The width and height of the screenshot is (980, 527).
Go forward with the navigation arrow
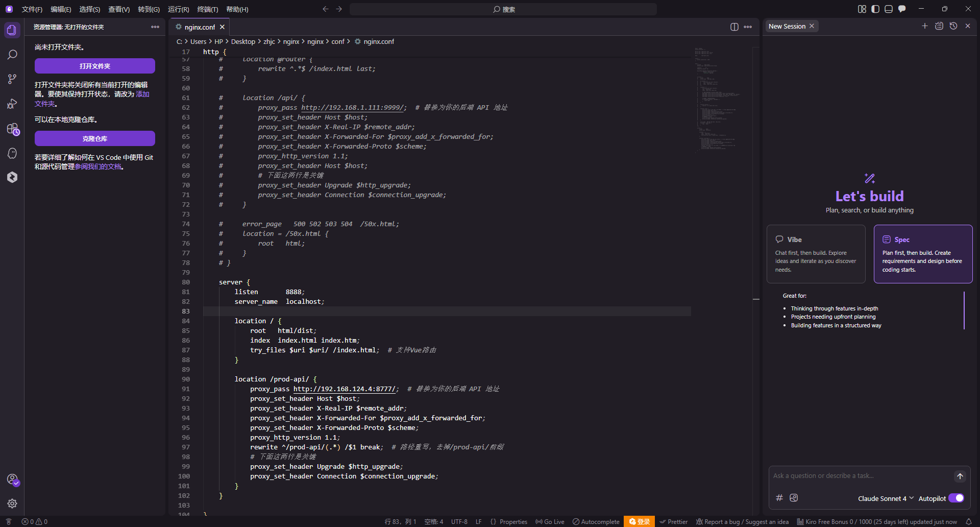(x=339, y=9)
